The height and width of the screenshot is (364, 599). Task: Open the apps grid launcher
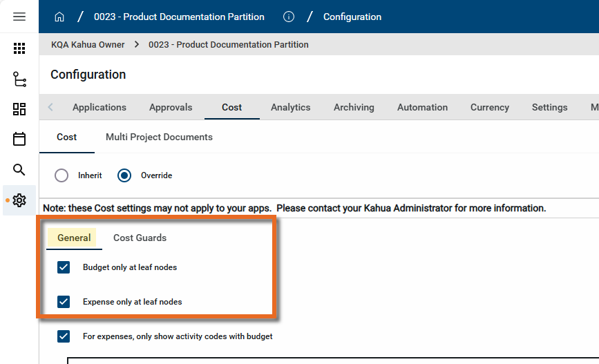click(19, 48)
